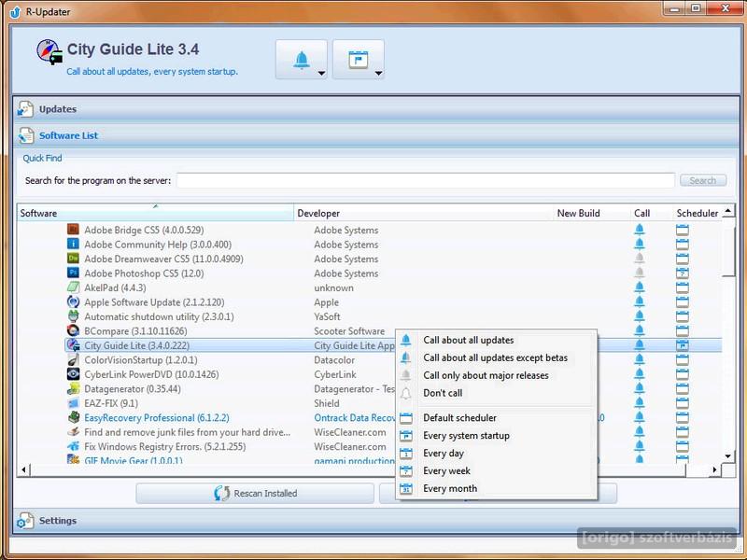Click BCompare app icon in list
The image size is (747, 560).
click(73, 330)
